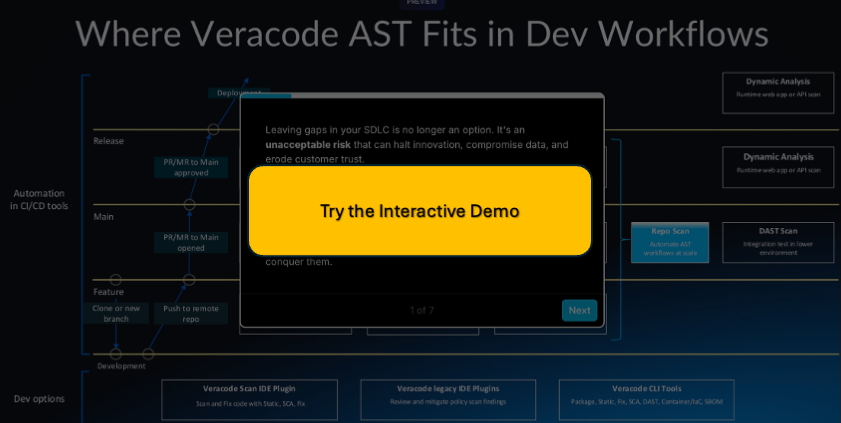The width and height of the screenshot is (841, 423).
Task: Open the Veracode CLI Tools card
Action: (646, 399)
